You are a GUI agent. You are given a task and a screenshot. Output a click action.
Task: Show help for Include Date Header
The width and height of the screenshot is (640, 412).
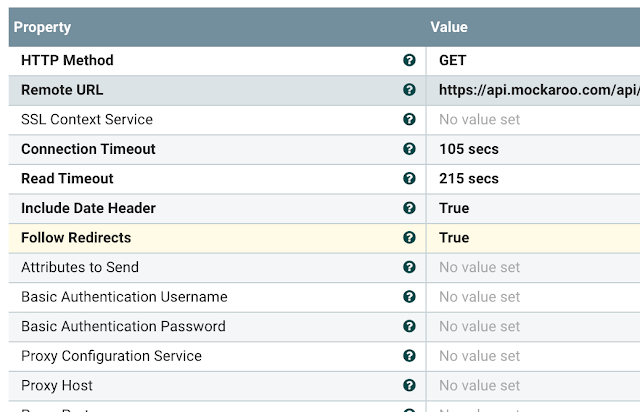409,208
